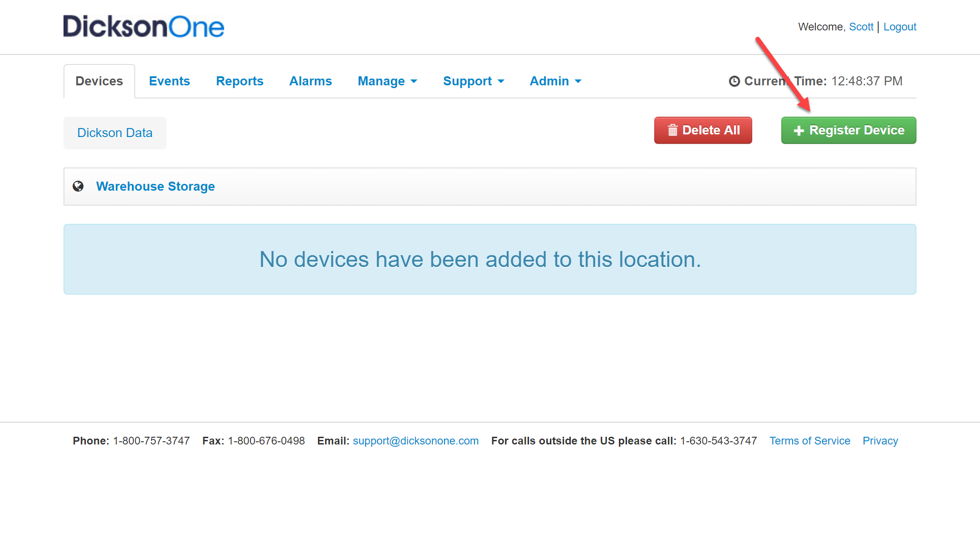Switch to the Events tab

169,81
